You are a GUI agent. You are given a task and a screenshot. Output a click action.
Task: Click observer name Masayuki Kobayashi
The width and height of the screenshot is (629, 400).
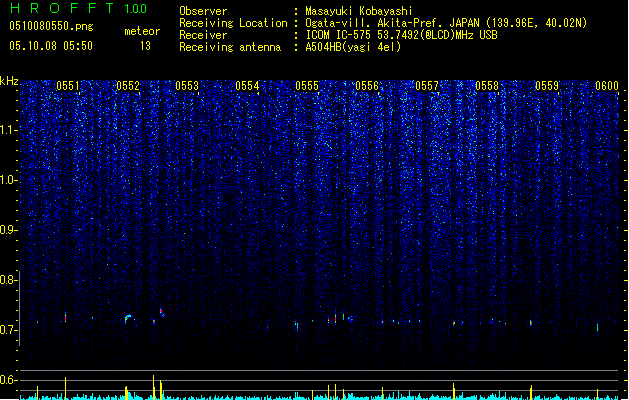point(359,11)
